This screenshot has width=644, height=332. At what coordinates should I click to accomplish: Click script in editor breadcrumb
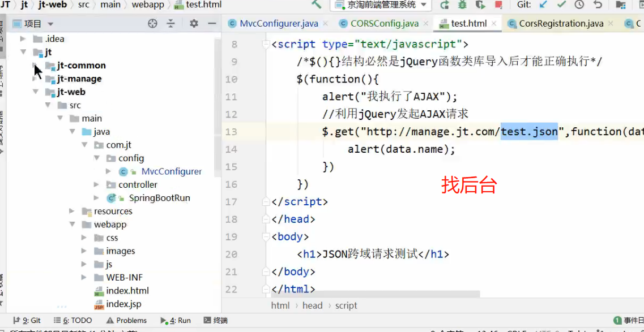(346, 305)
